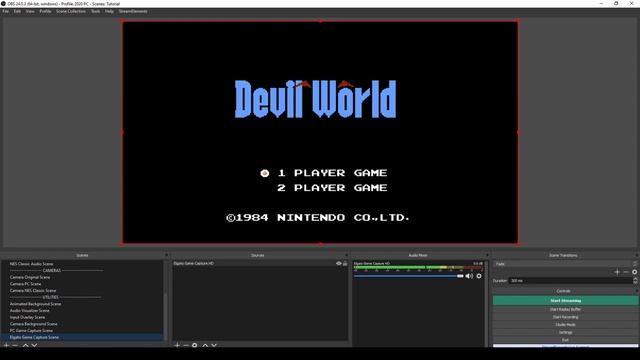Open source properties gear icon
Screen dimensions: 640x360
point(195,345)
